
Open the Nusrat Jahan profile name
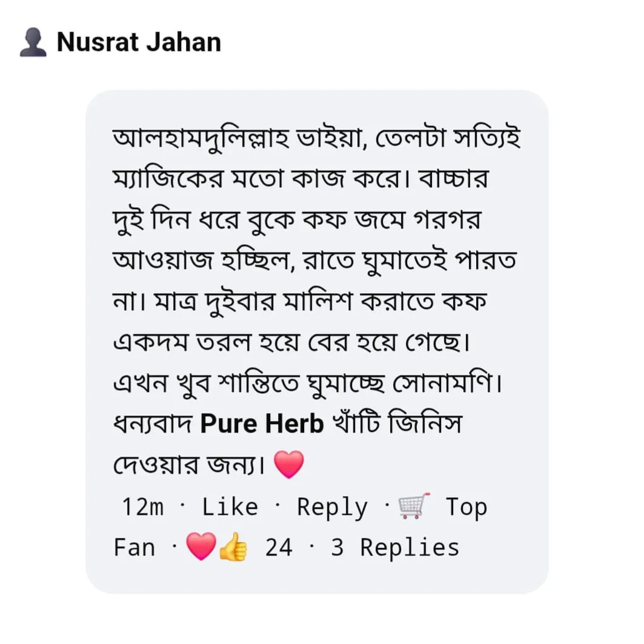(x=139, y=42)
